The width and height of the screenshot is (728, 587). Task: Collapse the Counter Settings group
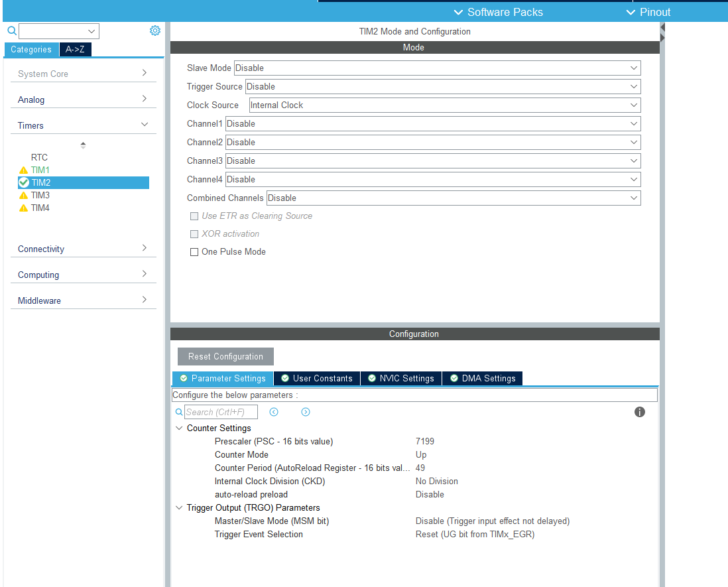(x=179, y=428)
